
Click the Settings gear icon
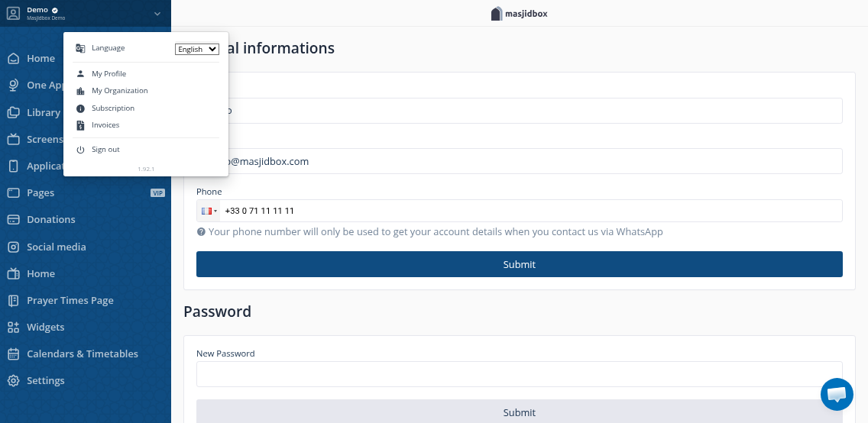[x=13, y=381]
